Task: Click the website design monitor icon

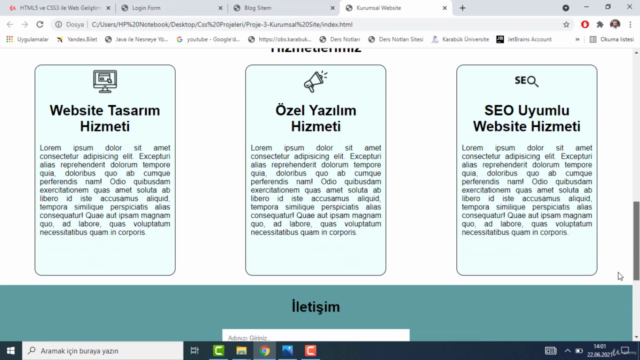Action: (x=105, y=81)
